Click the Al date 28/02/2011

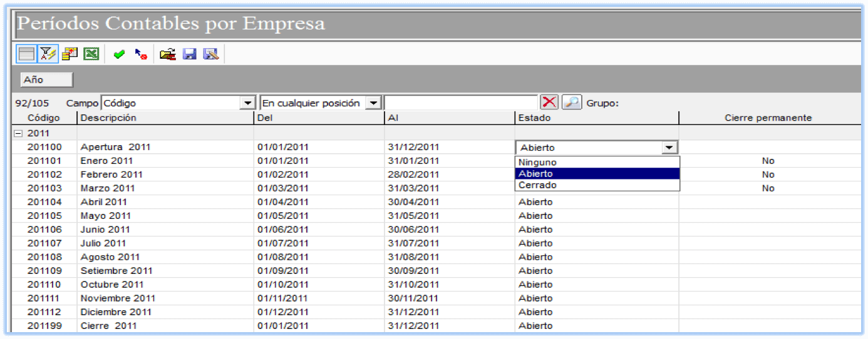point(414,175)
